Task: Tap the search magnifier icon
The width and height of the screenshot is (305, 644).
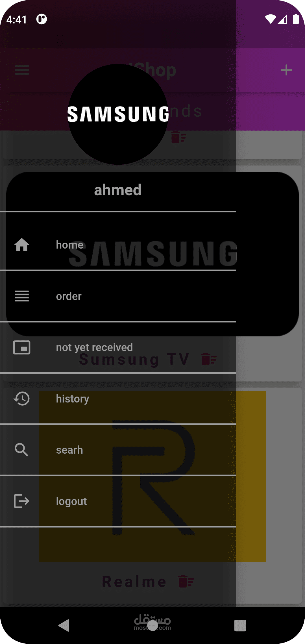Action: click(22, 450)
